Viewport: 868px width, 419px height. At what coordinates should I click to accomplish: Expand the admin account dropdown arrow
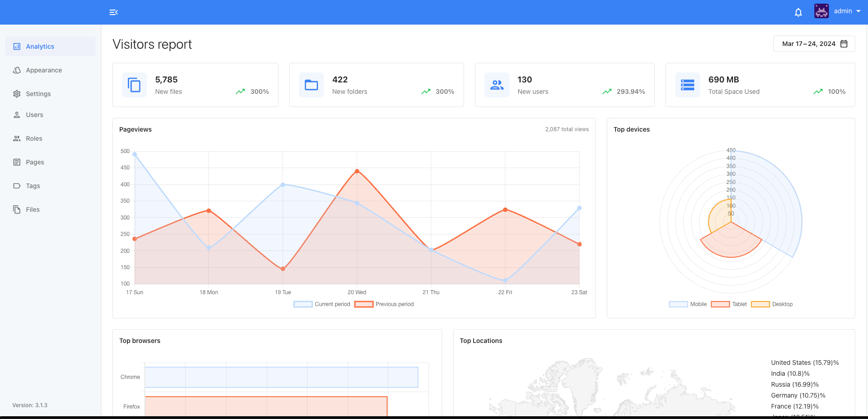[x=858, y=11]
